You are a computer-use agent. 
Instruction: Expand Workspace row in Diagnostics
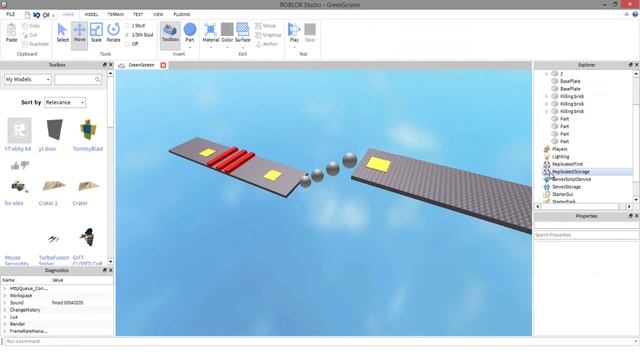[x=5, y=296]
